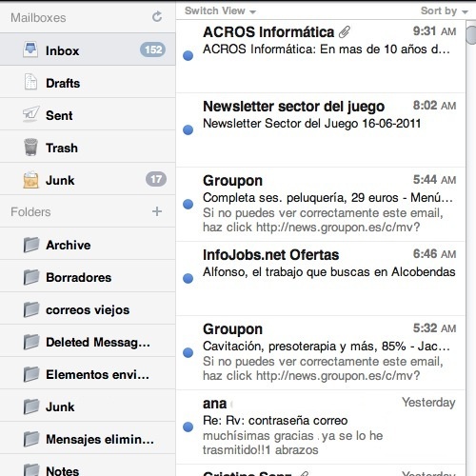Viewport: 476px width, 476px height.
Task: Click the 6:46 AM timestamp
Action: point(434,254)
